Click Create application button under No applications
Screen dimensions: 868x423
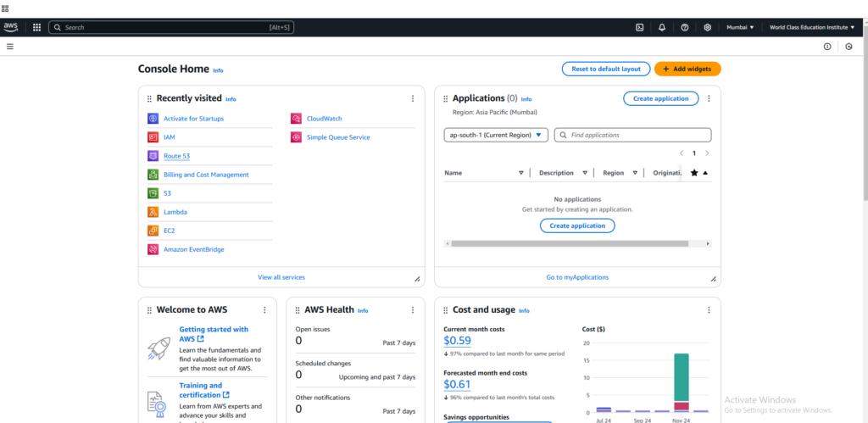coord(577,225)
